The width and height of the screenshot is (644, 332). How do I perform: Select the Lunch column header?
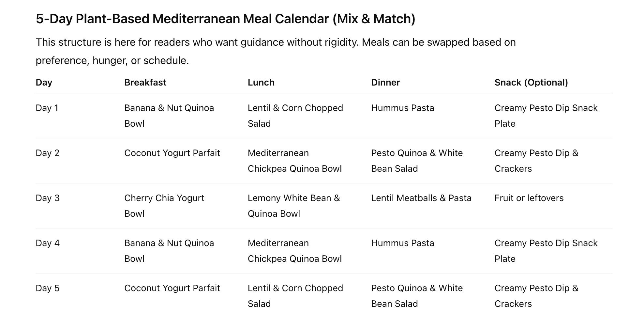click(x=261, y=82)
